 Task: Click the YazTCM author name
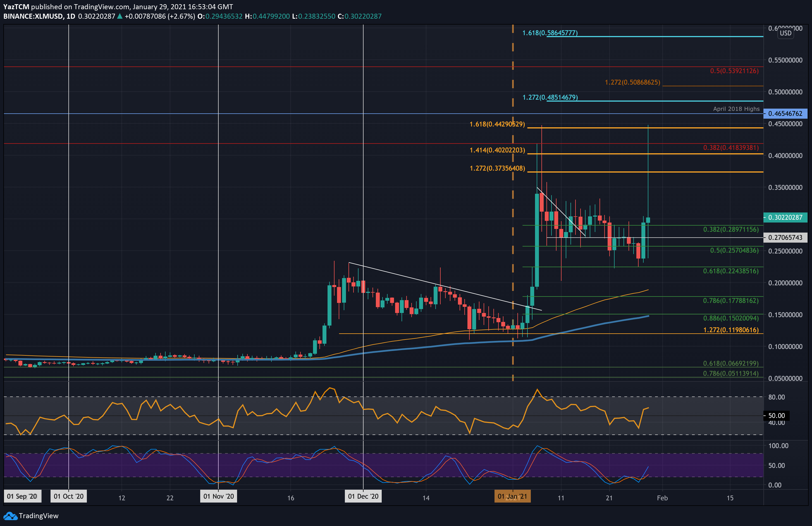pos(16,7)
